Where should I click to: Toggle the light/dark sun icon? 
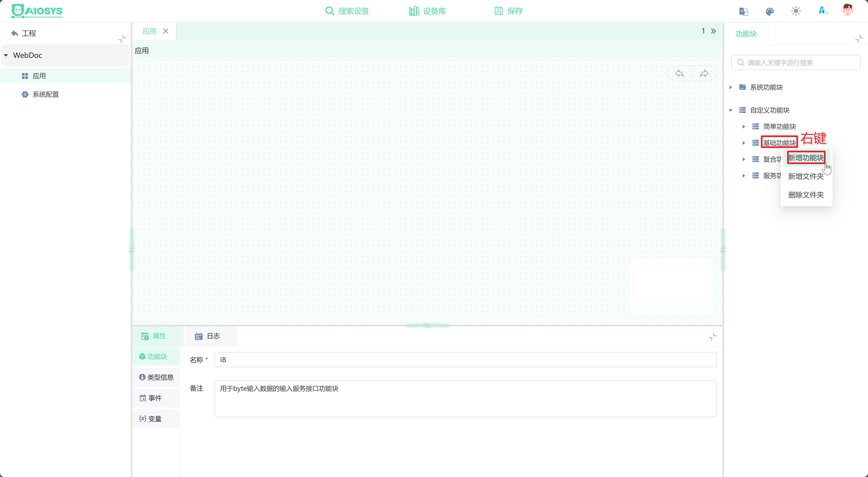coord(796,11)
